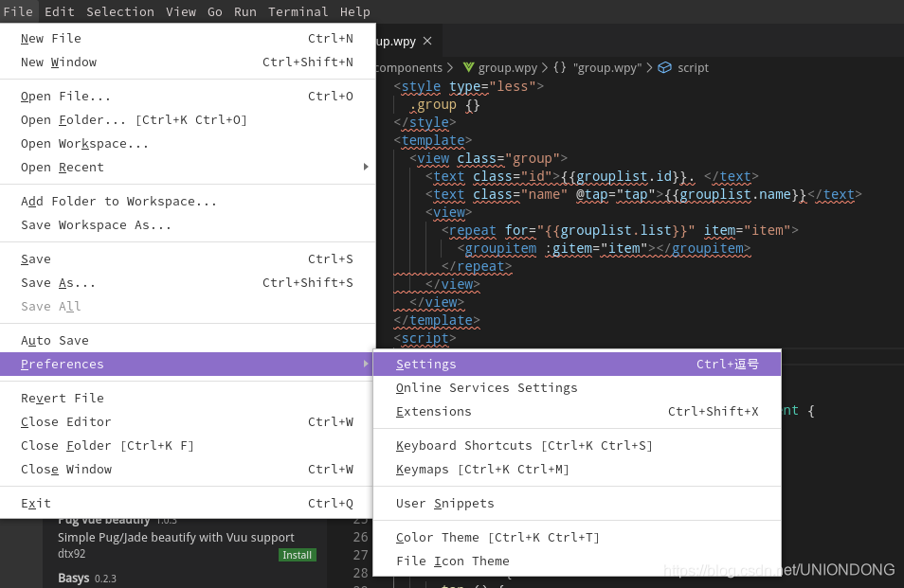Image resolution: width=904 pixels, height=588 pixels.
Task: Close the group.wpy editor tab
Action: click(427, 41)
